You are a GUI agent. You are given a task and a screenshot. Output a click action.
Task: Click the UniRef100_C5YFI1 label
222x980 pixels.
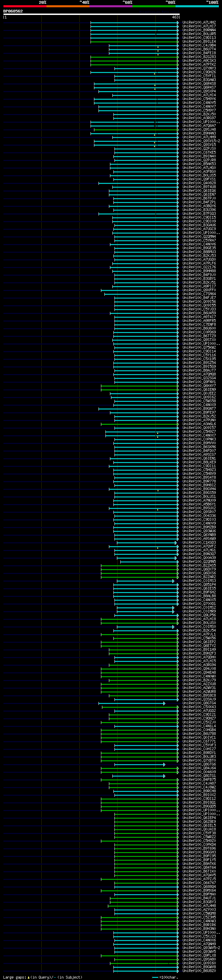199,76
